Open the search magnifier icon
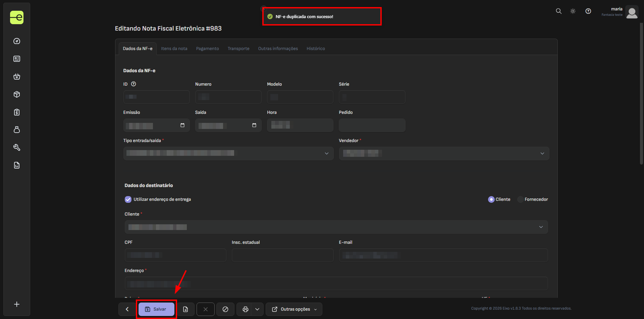Viewport: 644px width, 319px height. click(x=559, y=11)
